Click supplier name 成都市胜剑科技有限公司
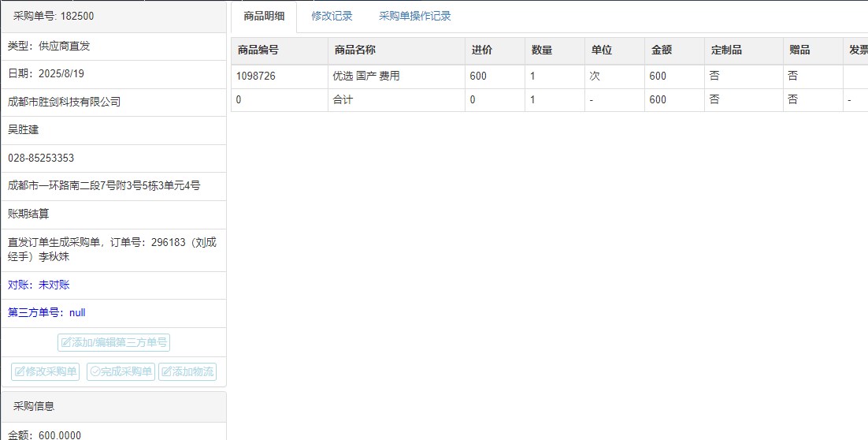This screenshot has width=868, height=440. (65, 102)
